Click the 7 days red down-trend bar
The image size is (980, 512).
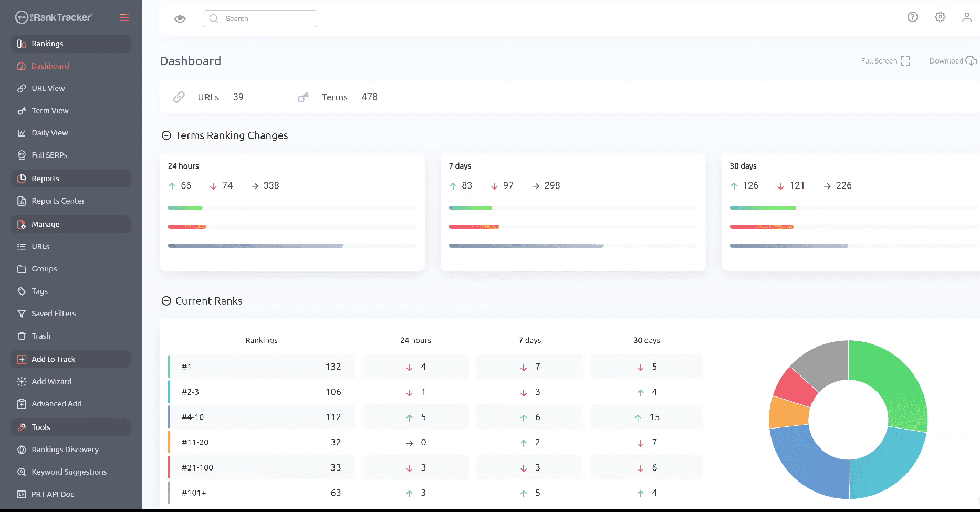(x=474, y=227)
